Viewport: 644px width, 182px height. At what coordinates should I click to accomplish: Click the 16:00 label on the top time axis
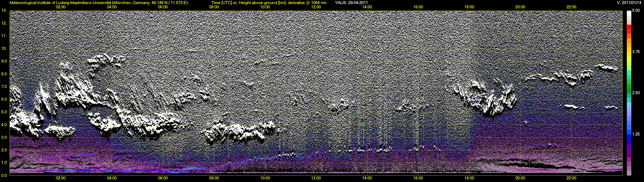(418, 7)
